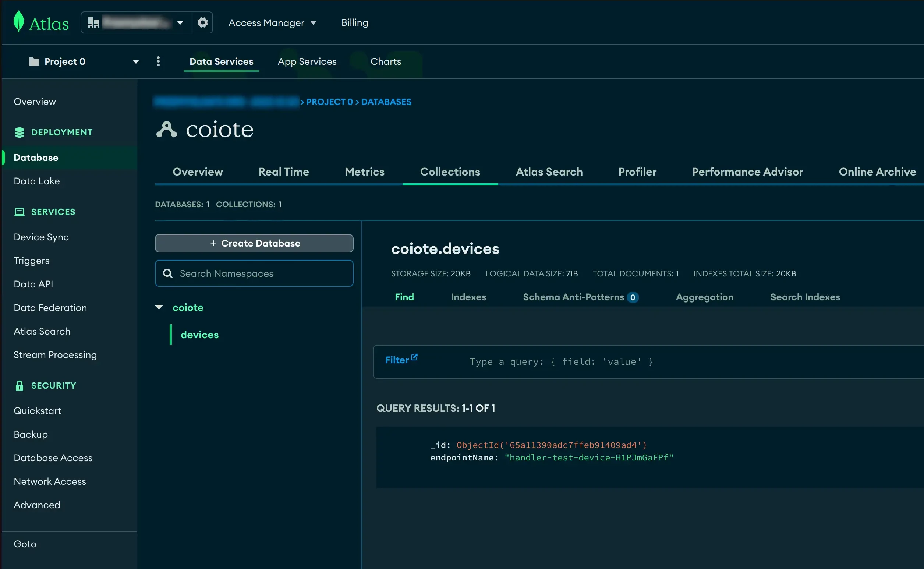Open Data Federation in sidebar
The width and height of the screenshot is (924, 569).
pos(50,308)
